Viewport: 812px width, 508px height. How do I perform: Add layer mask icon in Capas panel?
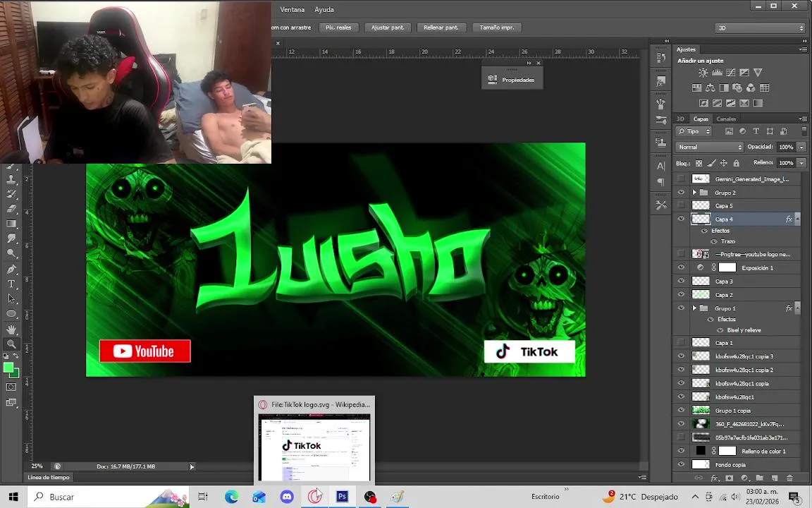coord(729,478)
